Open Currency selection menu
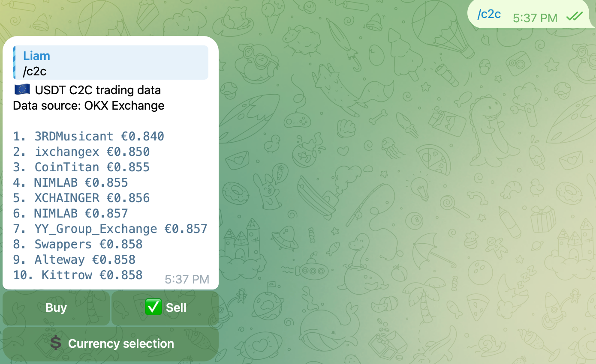Viewport: 596px width, 364px height. [x=111, y=344]
